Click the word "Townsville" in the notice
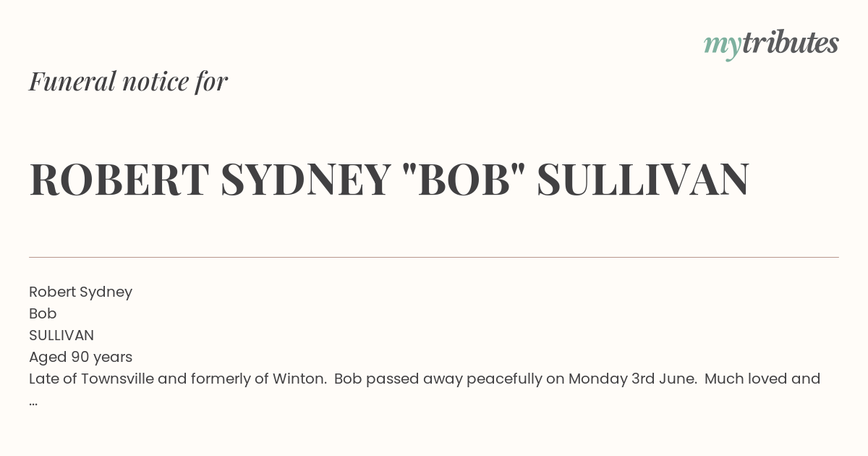Image resolution: width=868 pixels, height=456 pixels. point(117,379)
